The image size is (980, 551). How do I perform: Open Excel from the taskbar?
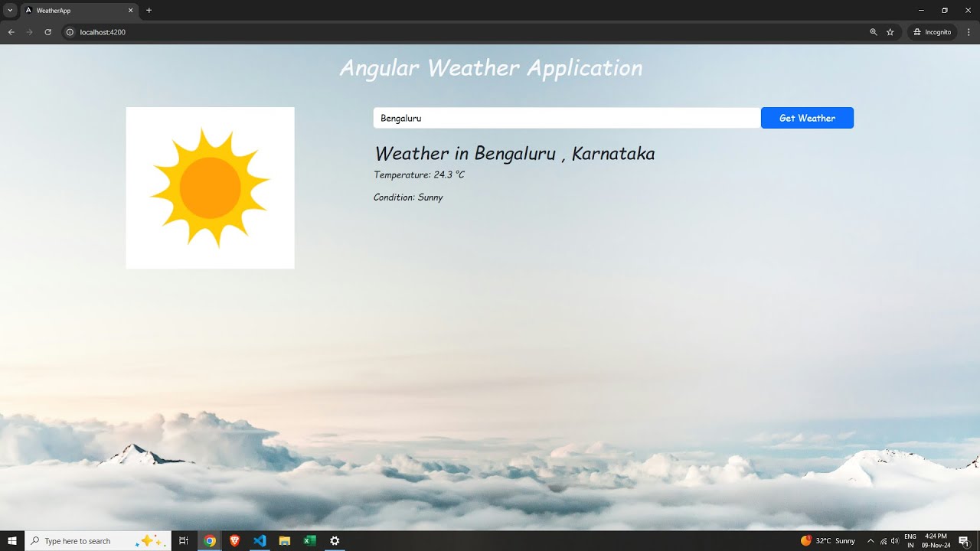coord(309,541)
